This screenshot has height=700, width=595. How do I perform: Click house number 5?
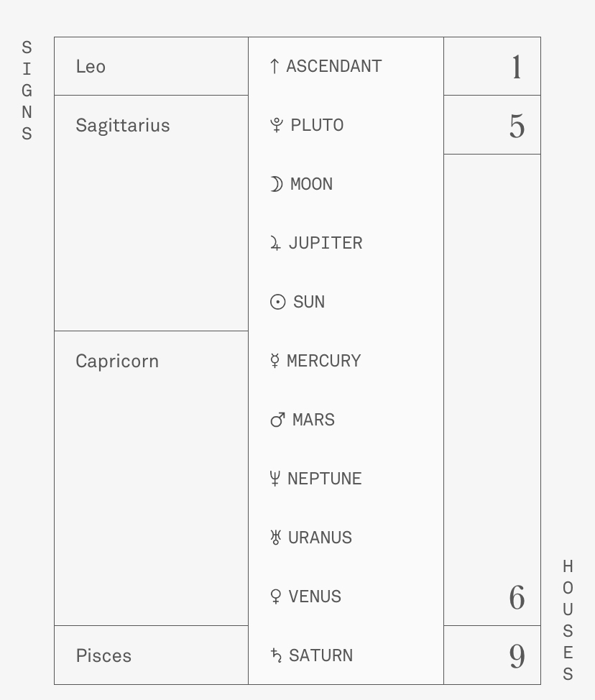tap(517, 126)
